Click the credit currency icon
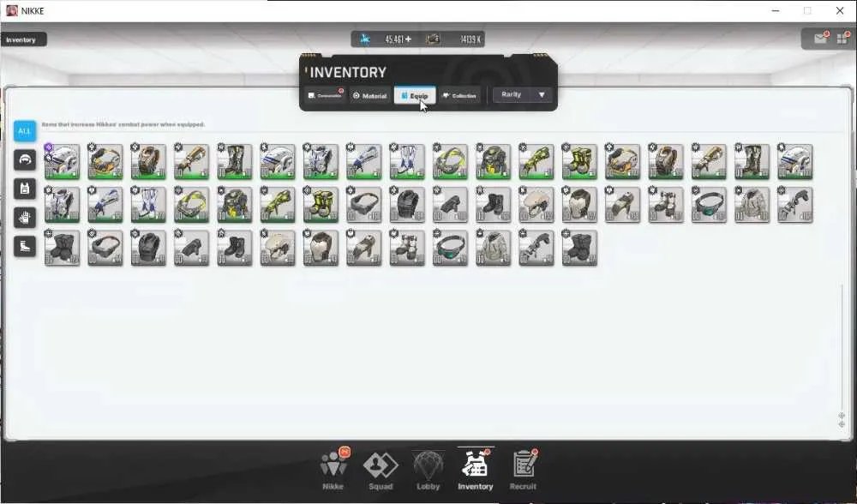 (433, 39)
